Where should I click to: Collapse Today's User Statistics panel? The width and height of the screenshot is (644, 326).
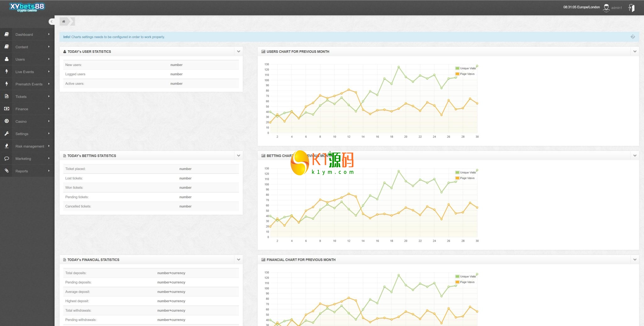pyautogui.click(x=239, y=51)
